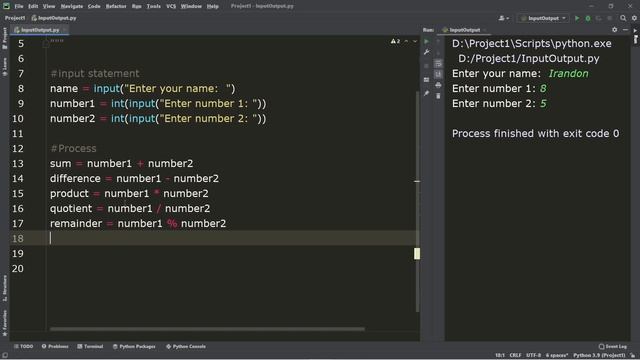Open the TODO tool window
The image size is (640, 360).
24,347
